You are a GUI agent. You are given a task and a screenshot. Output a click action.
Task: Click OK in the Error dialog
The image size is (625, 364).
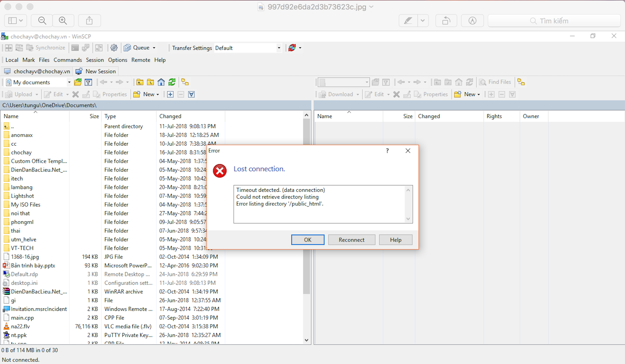[307, 240]
